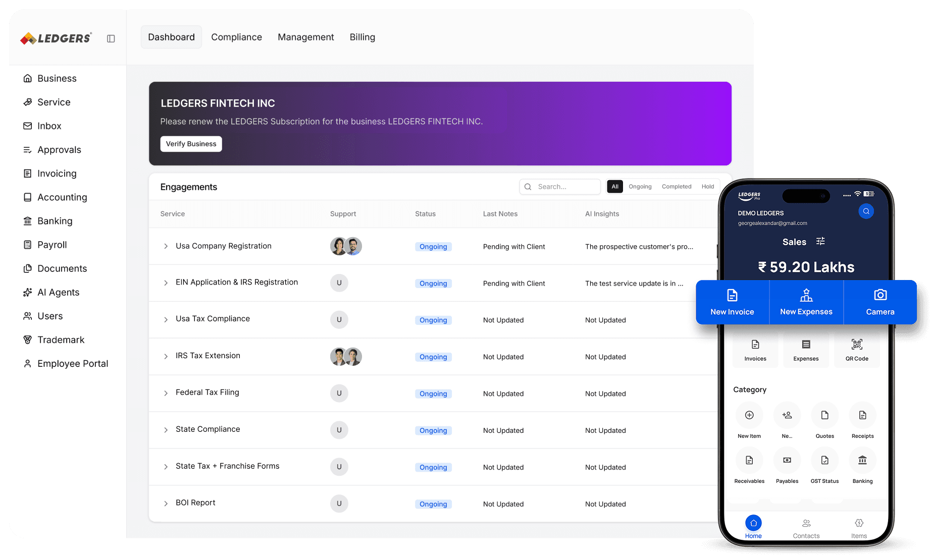Click 'Pending with Client' for Usa Company Registration
This screenshot has width=933, height=560.
tap(514, 247)
